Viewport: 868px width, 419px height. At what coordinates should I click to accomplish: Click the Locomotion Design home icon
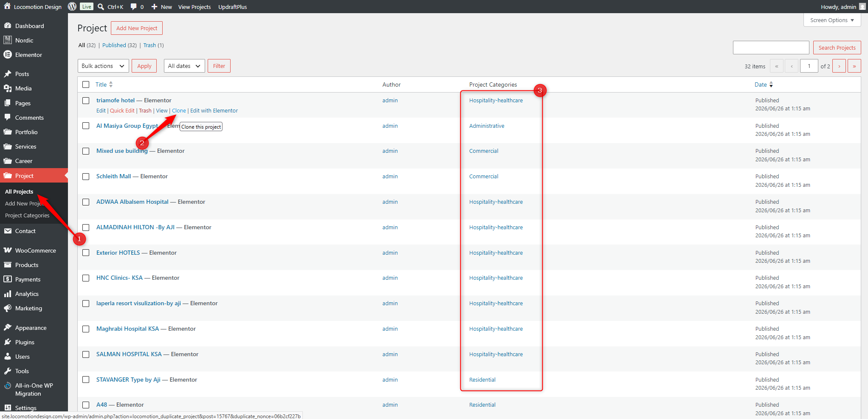pos(7,6)
